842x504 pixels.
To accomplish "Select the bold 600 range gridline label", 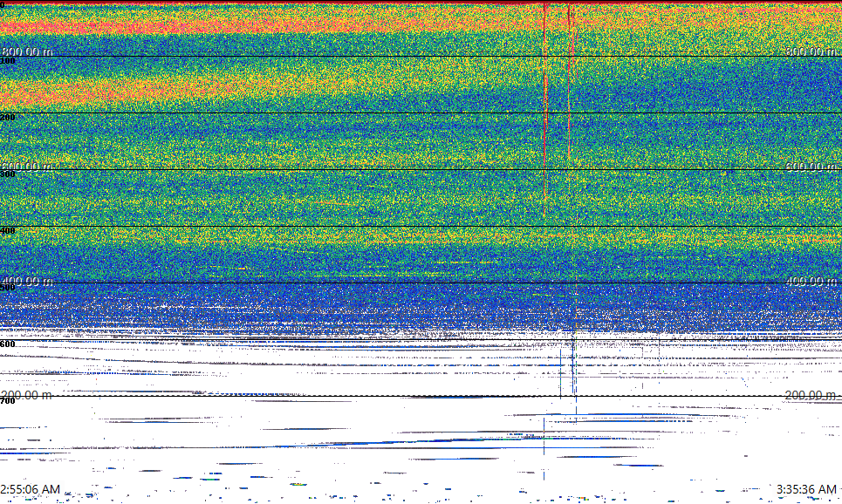I will coord(8,344).
